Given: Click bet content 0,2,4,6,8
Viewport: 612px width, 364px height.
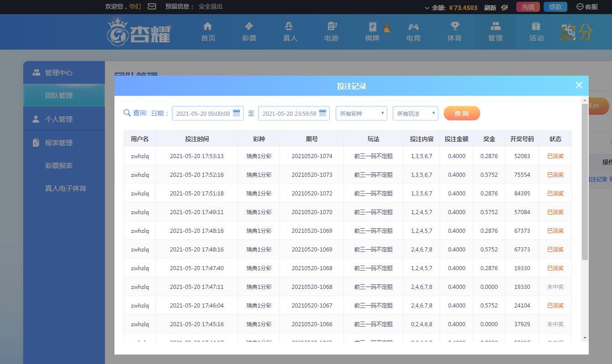Looking at the screenshot, I should [421, 324].
